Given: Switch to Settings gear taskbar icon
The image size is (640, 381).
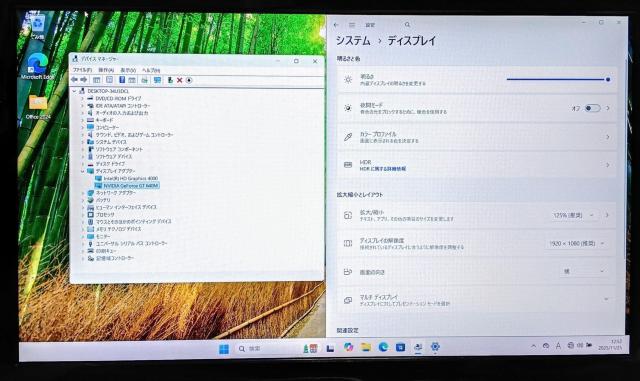Looking at the screenshot, I should tap(435, 347).
